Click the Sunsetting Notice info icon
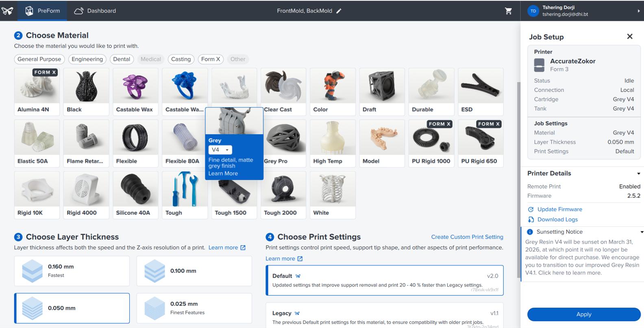This screenshot has width=644, height=328. pos(530,232)
